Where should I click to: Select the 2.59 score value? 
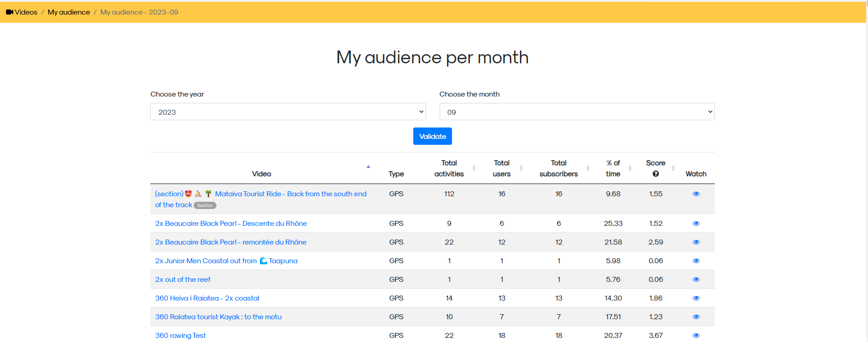656,242
